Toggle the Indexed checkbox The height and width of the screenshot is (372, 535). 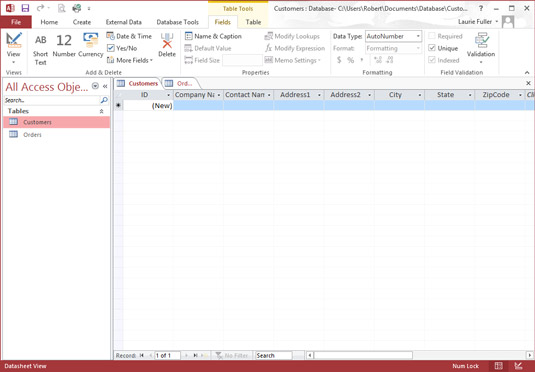pos(432,60)
